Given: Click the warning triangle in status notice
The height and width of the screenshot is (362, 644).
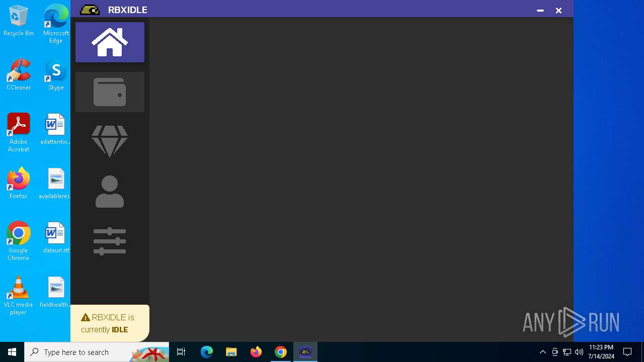Looking at the screenshot, I should pos(86,318).
